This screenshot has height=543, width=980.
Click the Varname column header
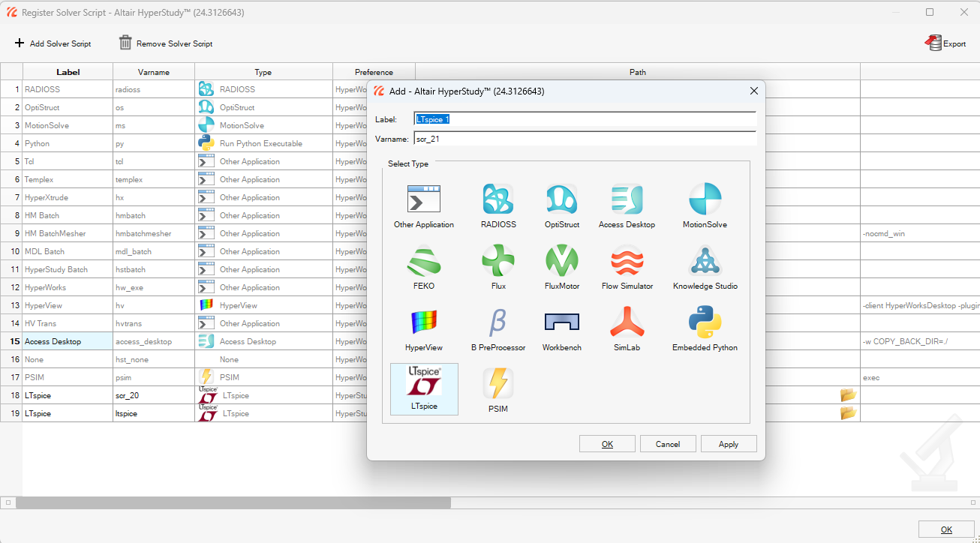click(154, 72)
